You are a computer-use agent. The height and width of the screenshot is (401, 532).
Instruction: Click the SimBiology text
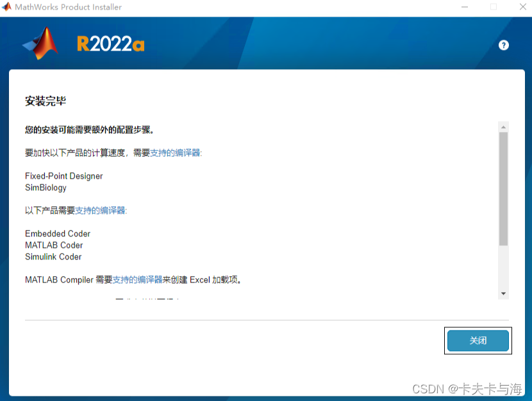pyautogui.click(x=46, y=188)
